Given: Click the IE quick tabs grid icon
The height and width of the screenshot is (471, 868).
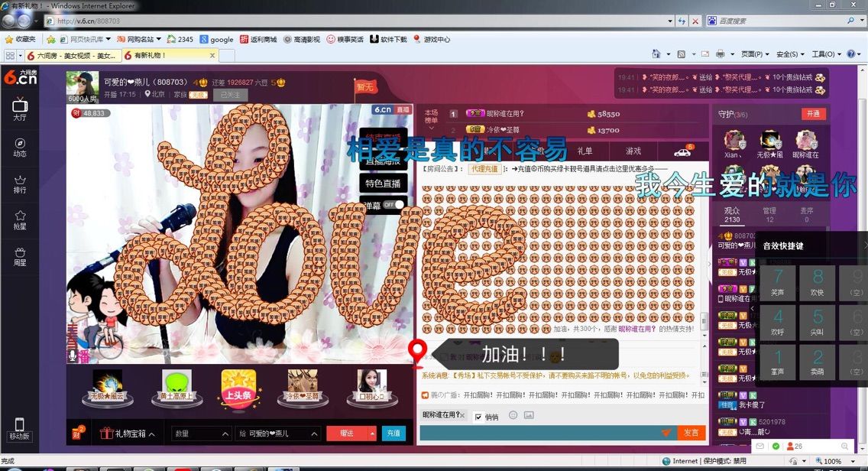Looking at the screenshot, I should (10, 55).
